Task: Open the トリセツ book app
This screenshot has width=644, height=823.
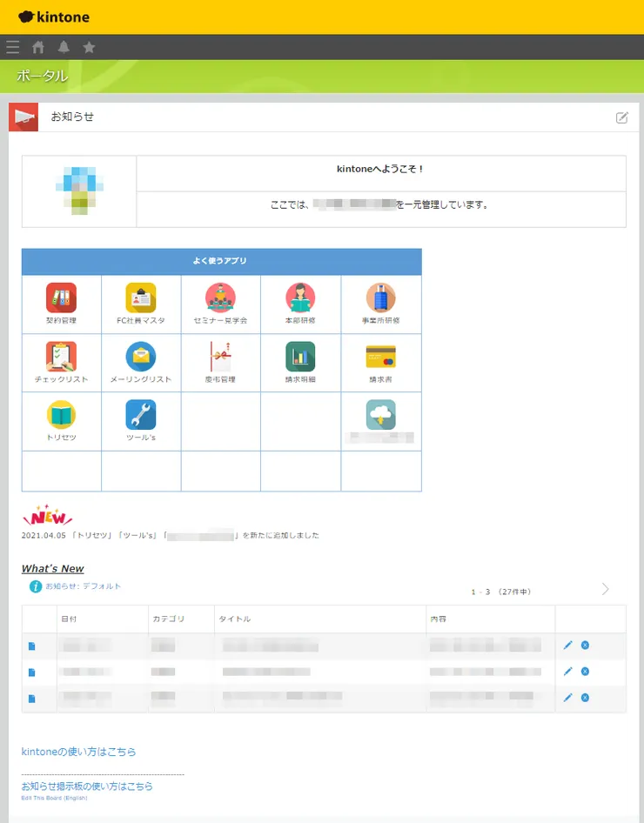Action: [61, 415]
